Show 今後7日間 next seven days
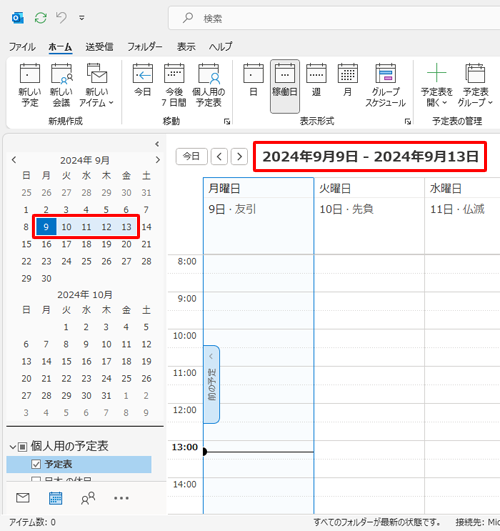Screen dimensions: 500x531 [174, 86]
